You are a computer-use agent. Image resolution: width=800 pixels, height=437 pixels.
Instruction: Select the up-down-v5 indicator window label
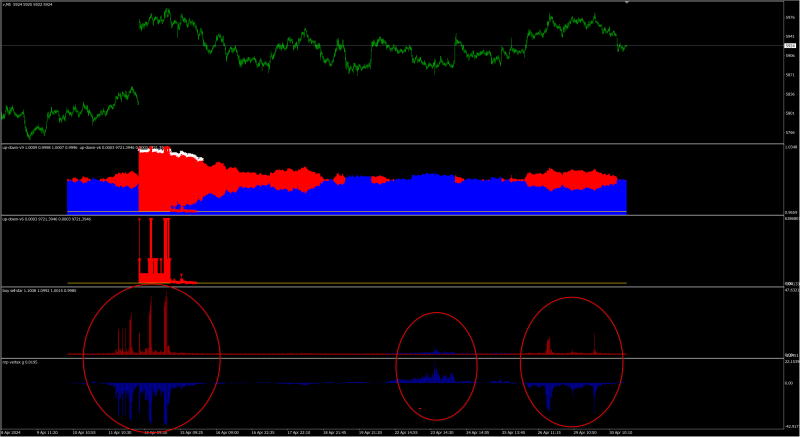pyautogui.click(x=46, y=219)
